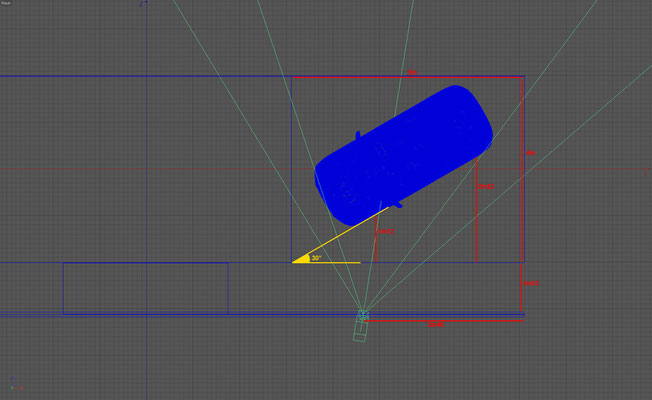This screenshot has width=652, height=400.
Task: Select the '1m12' dimension label
Action: 386,231
